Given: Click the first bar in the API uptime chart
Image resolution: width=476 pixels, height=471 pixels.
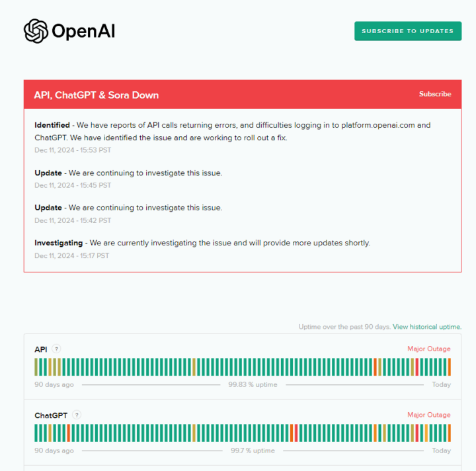Looking at the screenshot, I should tap(36, 366).
